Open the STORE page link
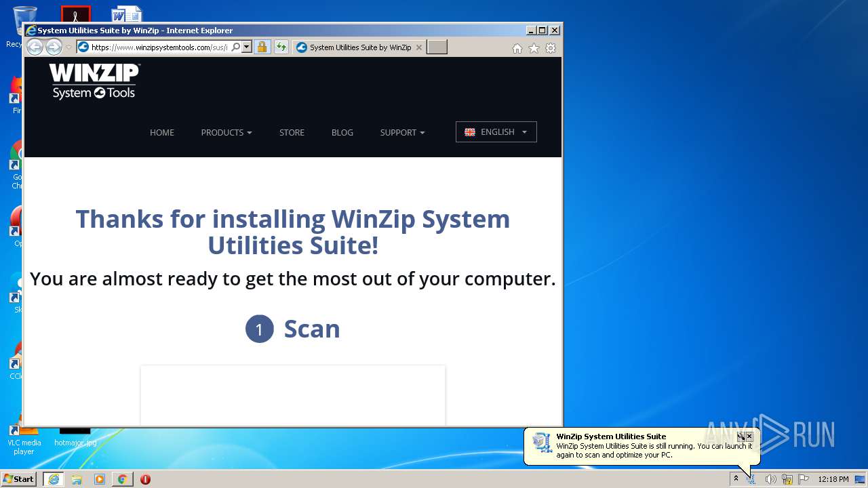 [x=292, y=132]
